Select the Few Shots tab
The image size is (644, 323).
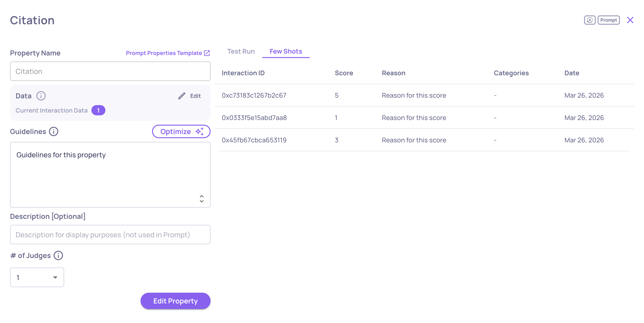click(286, 51)
